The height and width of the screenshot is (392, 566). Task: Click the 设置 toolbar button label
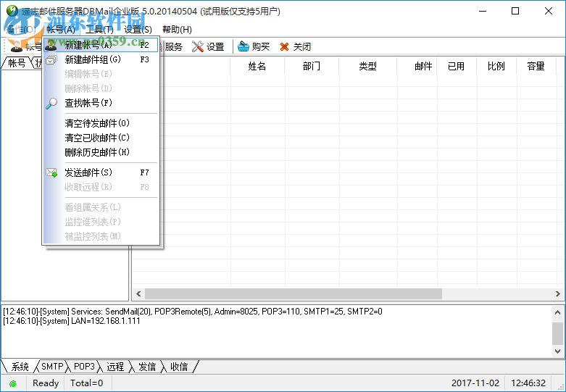[215, 46]
